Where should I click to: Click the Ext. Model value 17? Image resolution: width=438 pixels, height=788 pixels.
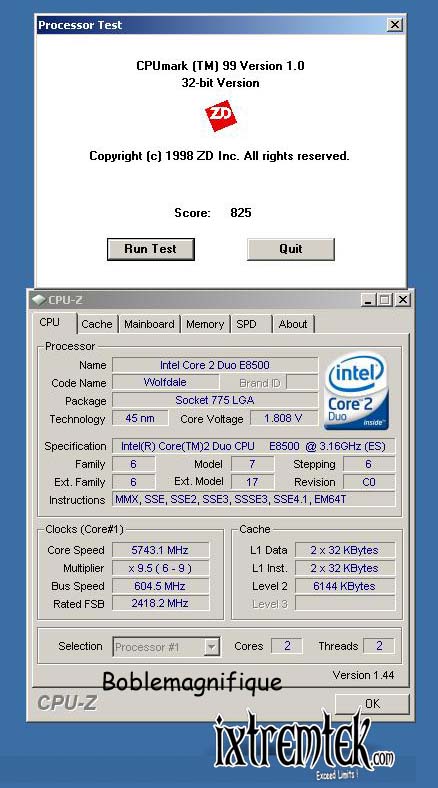click(x=252, y=482)
